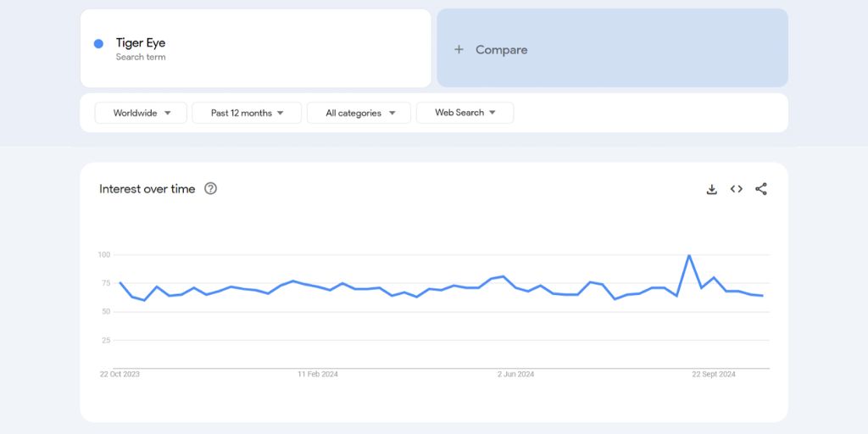Click the blue Tiger Eye color dot
Image resolution: width=868 pixels, height=434 pixels.
click(x=98, y=44)
